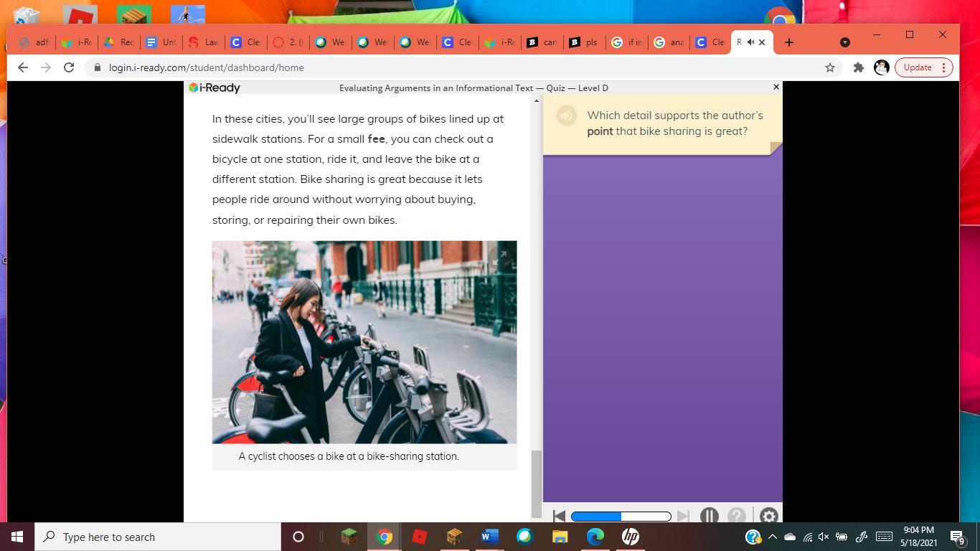Open Microsoft Word from the taskbar
Screen dimensions: 980x551
pyautogui.click(x=490, y=537)
